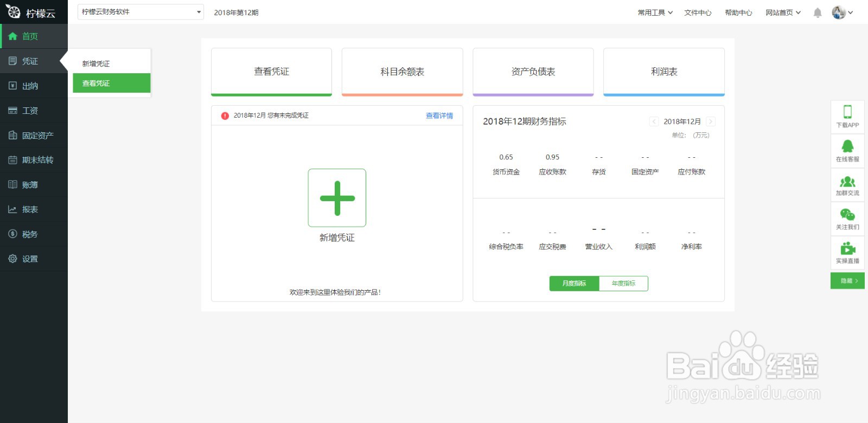Open the 科目余额表 shortcut card
The image size is (868, 423).
(402, 72)
